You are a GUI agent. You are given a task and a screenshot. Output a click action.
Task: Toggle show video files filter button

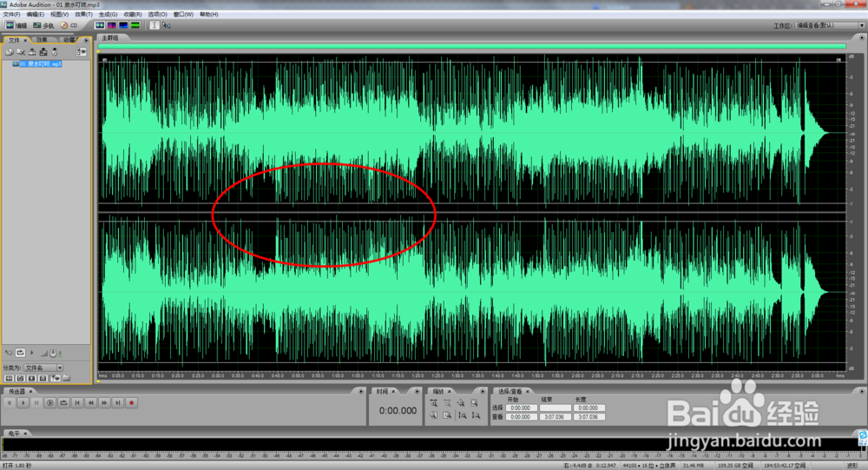31,378
